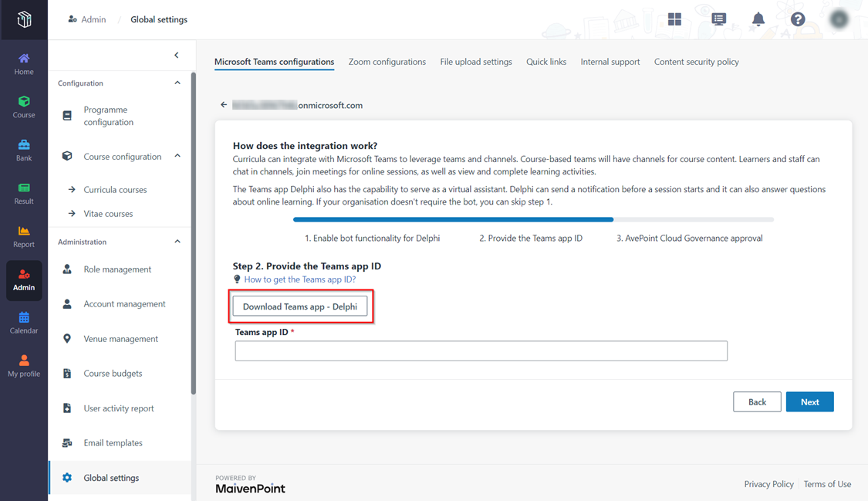The height and width of the screenshot is (501, 868).
Task: Open My profile in left navigation
Action: [x=24, y=367]
